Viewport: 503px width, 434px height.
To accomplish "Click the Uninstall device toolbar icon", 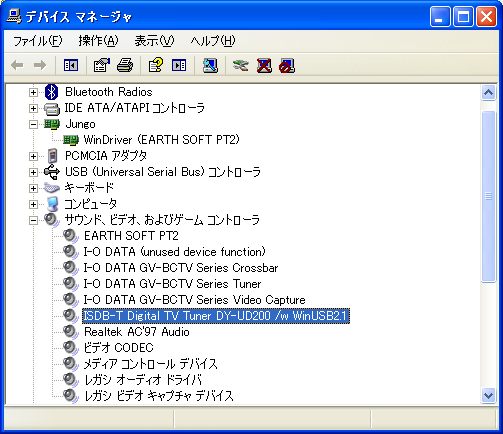I will click(264, 65).
